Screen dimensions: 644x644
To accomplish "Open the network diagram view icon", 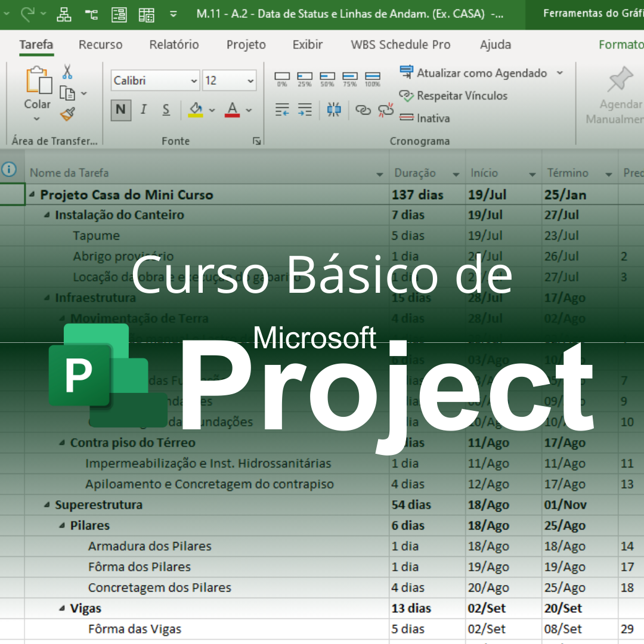I will click(x=64, y=15).
